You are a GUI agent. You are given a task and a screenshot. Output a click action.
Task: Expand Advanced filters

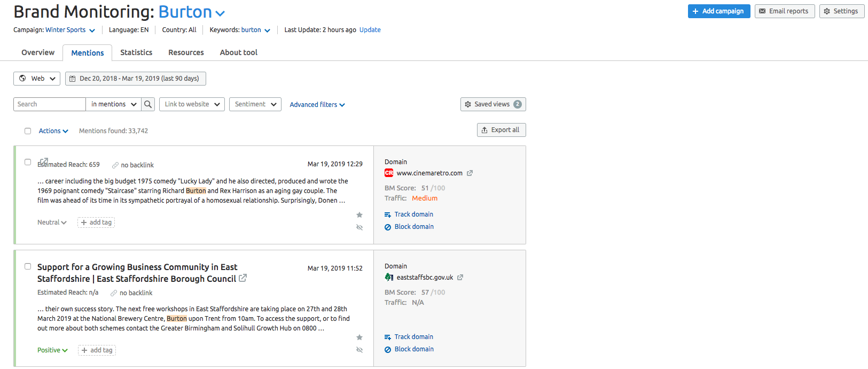tap(317, 105)
